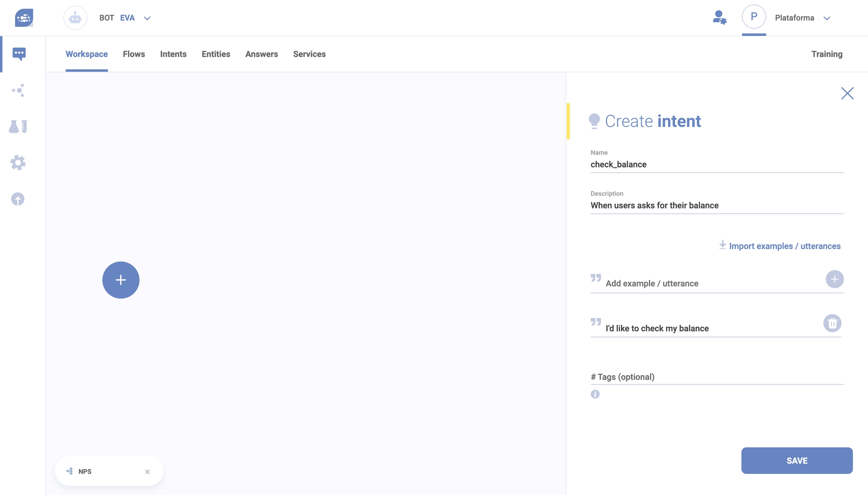The height and width of the screenshot is (495, 868).
Task: Close the NPS flow chip
Action: 147,472
